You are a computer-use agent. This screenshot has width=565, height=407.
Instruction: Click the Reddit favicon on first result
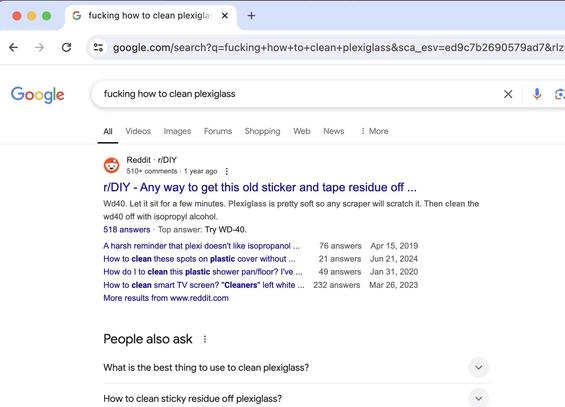pyautogui.click(x=111, y=165)
